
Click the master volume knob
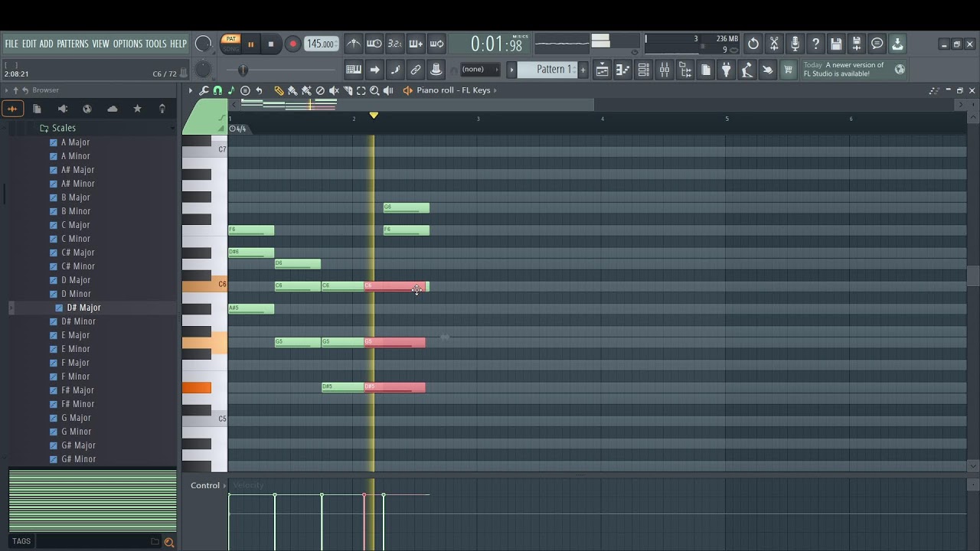pyautogui.click(x=203, y=44)
